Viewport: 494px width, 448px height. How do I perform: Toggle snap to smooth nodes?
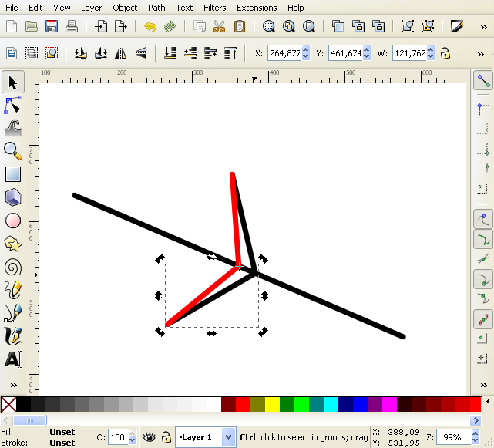click(483, 298)
